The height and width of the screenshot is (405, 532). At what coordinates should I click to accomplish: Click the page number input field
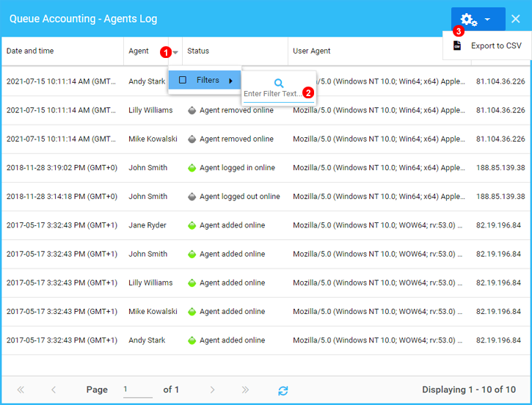click(x=136, y=390)
